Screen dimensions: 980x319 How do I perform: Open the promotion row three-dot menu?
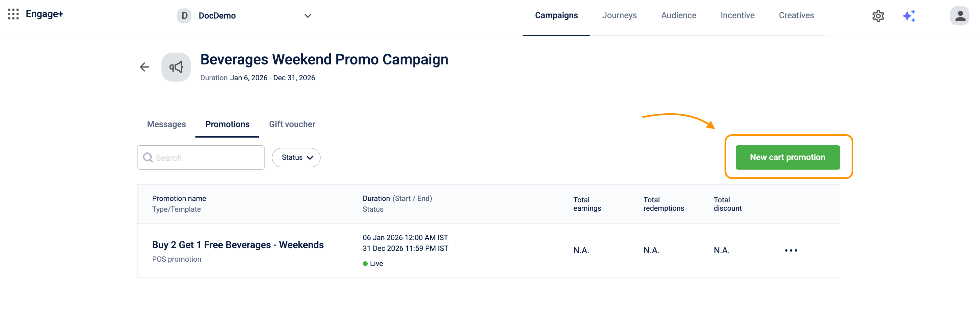(791, 251)
